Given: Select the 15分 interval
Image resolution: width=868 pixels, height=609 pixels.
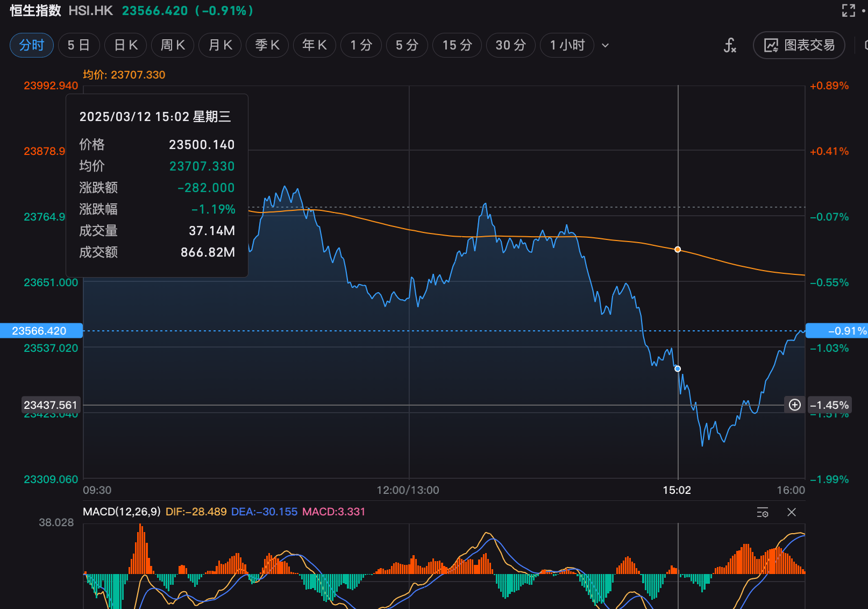Looking at the screenshot, I should click(457, 45).
